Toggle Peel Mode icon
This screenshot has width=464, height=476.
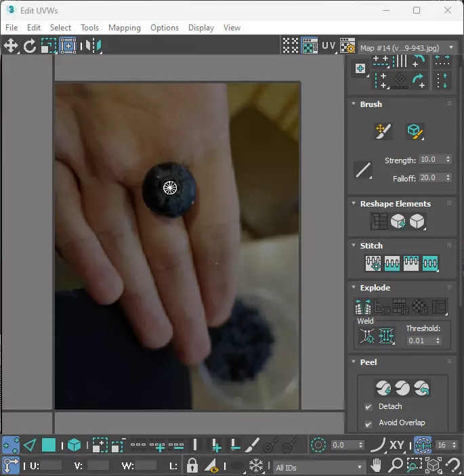click(402, 388)
